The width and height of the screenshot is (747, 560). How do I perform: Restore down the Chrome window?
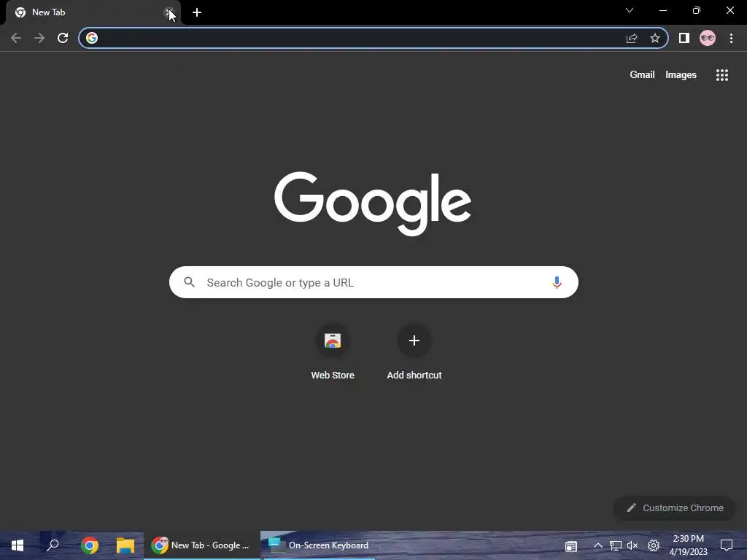pos(697,10)
